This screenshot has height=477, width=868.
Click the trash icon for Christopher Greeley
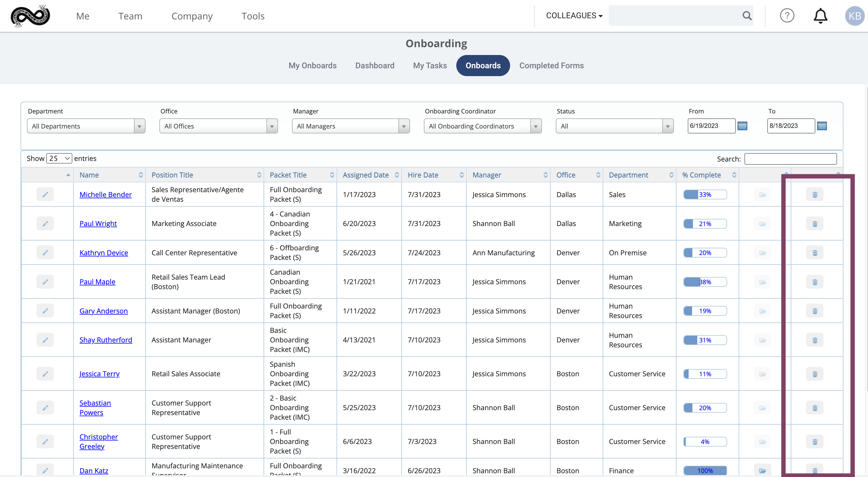click(815, 442)
